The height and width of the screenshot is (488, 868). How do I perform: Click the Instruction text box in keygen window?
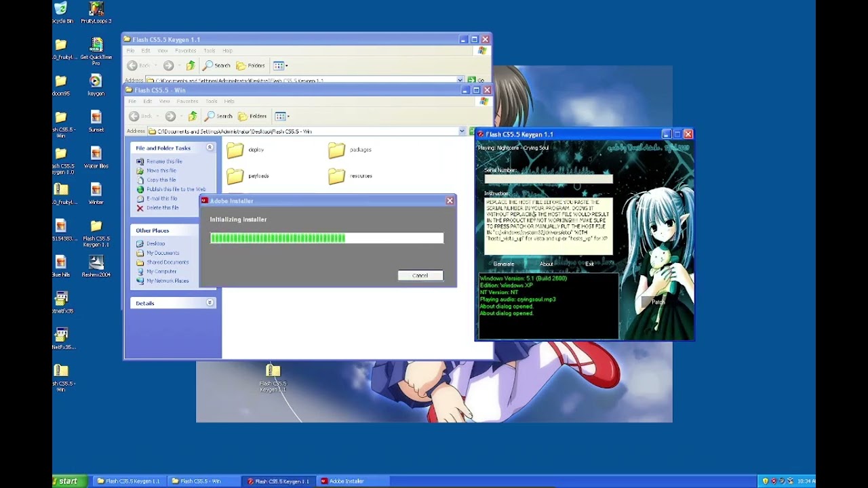pyautogui.click(x=549, y=226)
